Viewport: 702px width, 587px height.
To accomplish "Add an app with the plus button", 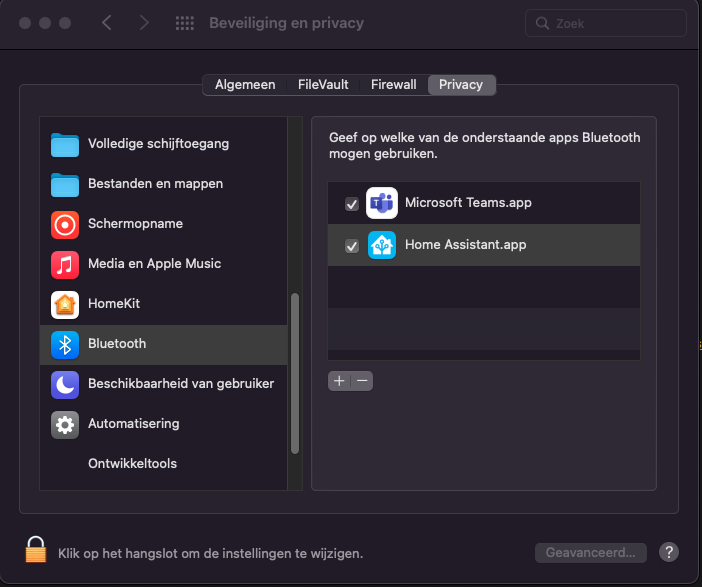I will coord(339,381).
